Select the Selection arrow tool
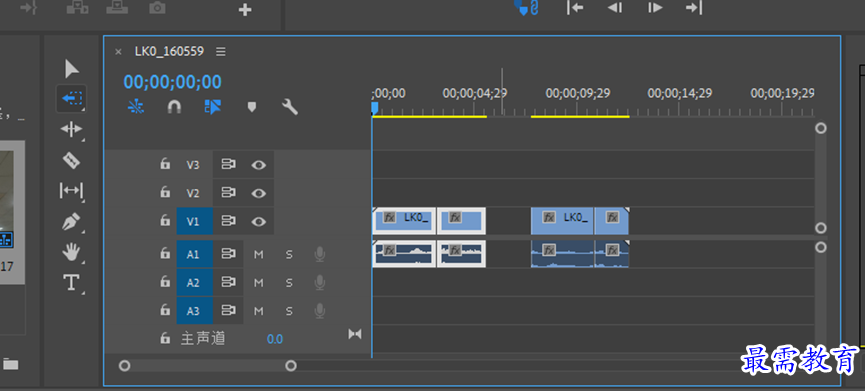 (x=72, y=69)
